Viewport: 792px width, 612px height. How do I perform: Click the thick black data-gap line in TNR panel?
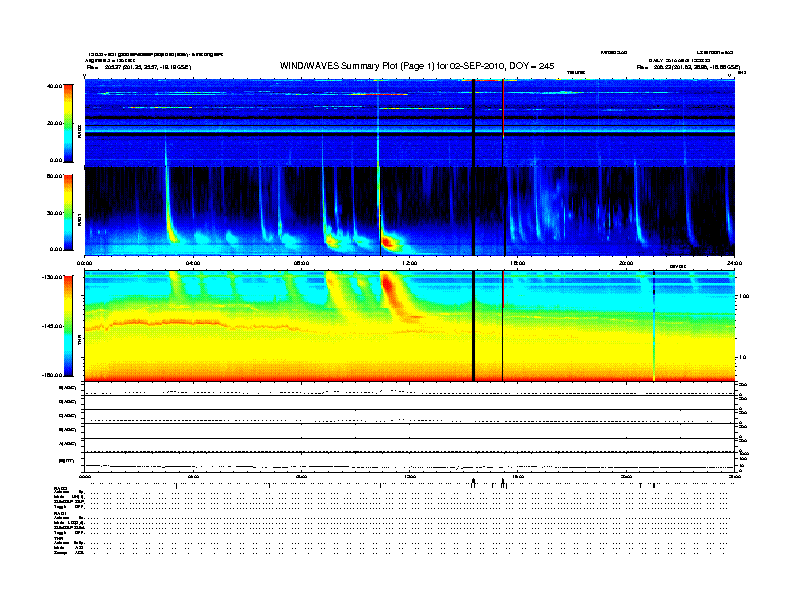473,326
